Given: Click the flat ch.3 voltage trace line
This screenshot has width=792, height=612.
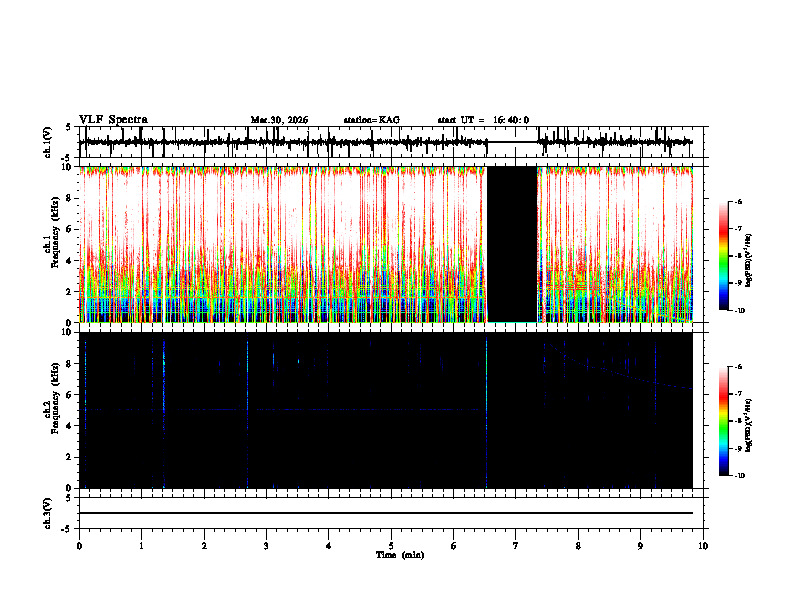Looking at the screenshot, I should coord(386,513).
